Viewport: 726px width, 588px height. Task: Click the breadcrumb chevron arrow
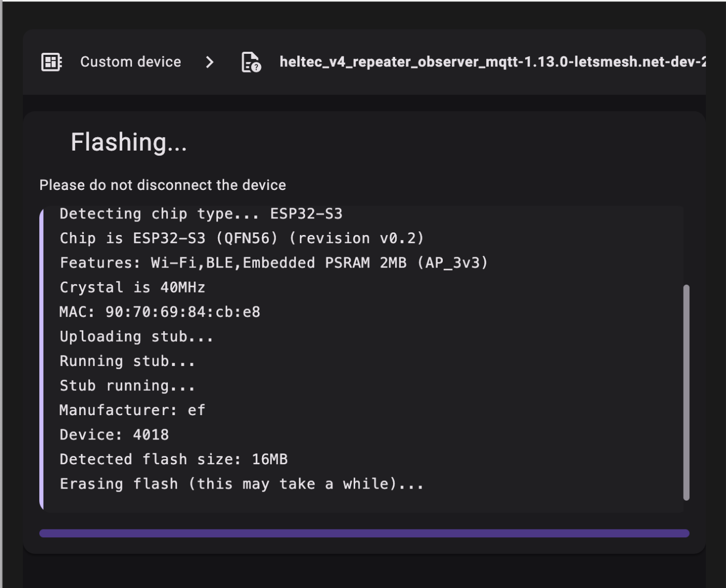(210, 62)
